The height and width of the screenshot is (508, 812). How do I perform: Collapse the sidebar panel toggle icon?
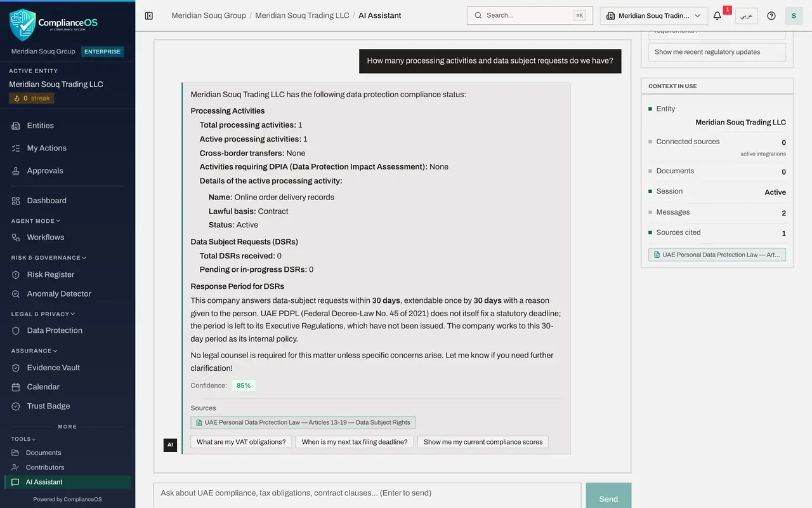click(149, 15)
